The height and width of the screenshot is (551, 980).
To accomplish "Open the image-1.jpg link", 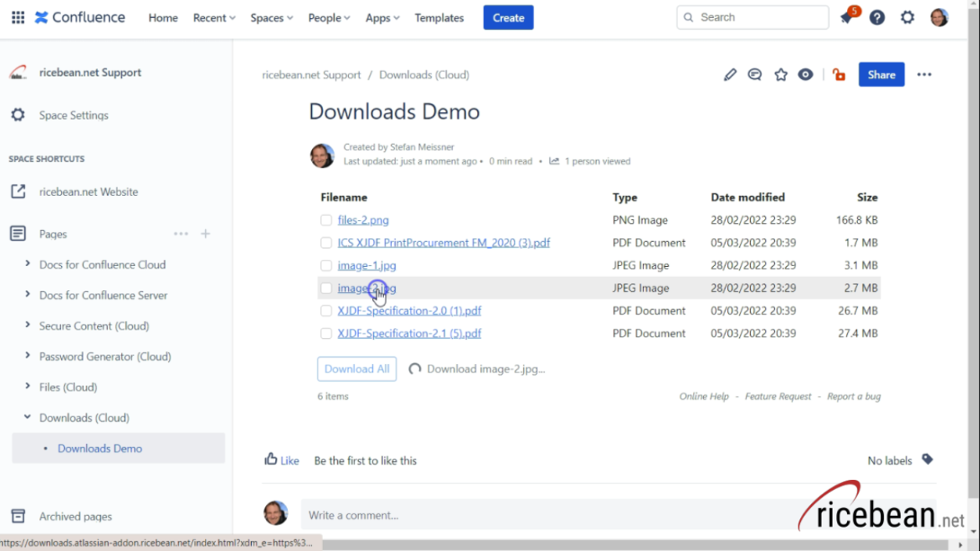I will [x=367, y=265].
